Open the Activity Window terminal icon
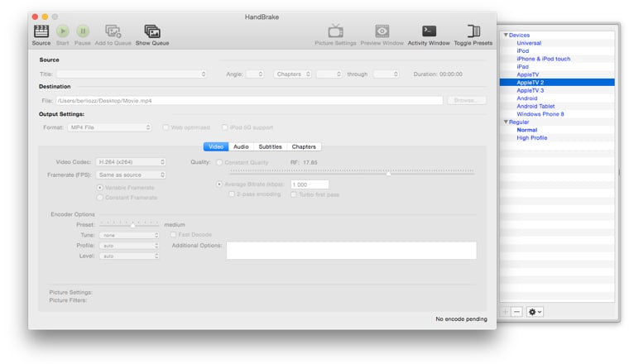The width and height of the screenshot is (629, 364). tap(429, 31)
